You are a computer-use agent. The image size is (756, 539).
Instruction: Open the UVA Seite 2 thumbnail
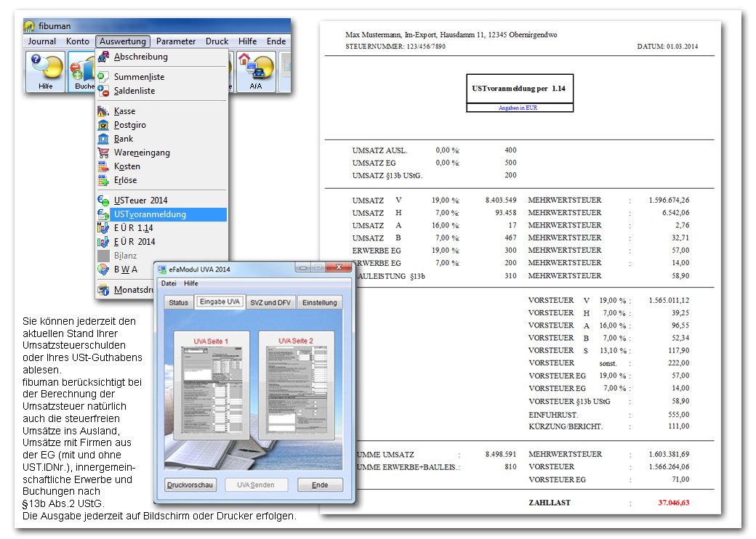tap(296, 385)
